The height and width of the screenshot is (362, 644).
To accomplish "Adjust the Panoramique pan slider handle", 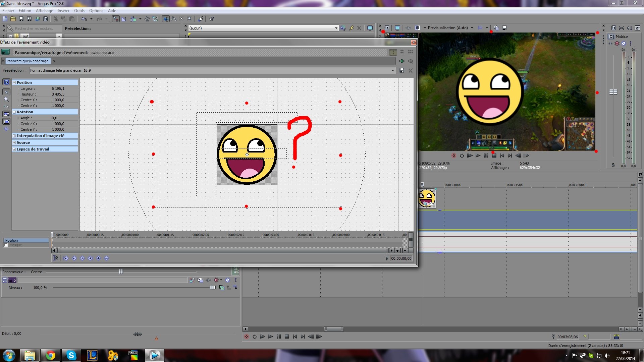I will click(121, 271).
